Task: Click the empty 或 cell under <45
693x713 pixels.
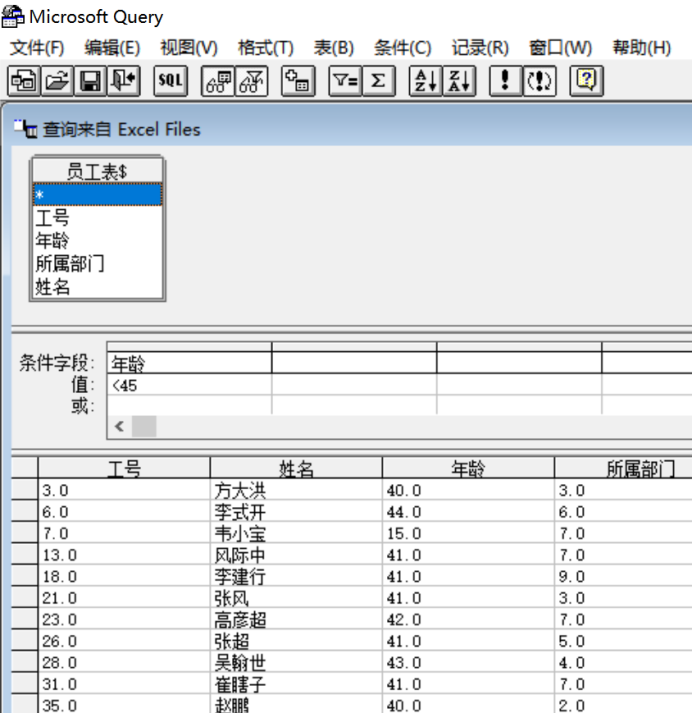Action: tap(189, 405)
